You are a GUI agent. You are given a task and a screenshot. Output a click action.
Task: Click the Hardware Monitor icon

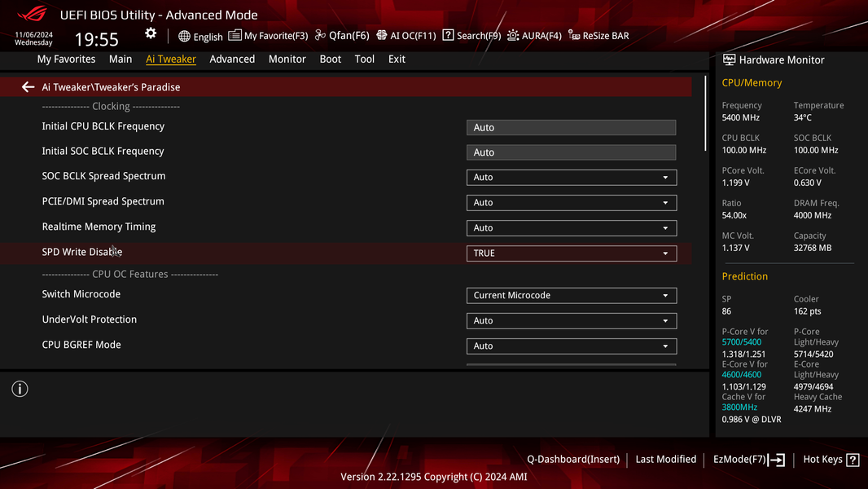[x=729, y=59]
